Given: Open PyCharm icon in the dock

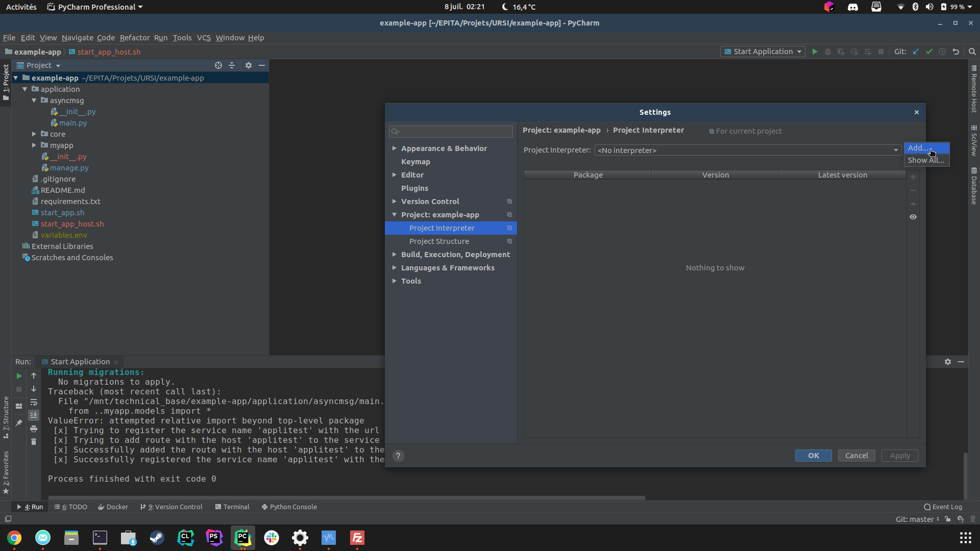Looking at the screenshot, I should coord(243,538).
